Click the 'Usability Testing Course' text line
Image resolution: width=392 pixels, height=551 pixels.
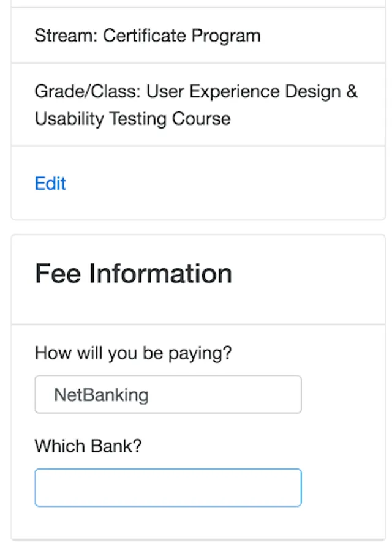132,118
